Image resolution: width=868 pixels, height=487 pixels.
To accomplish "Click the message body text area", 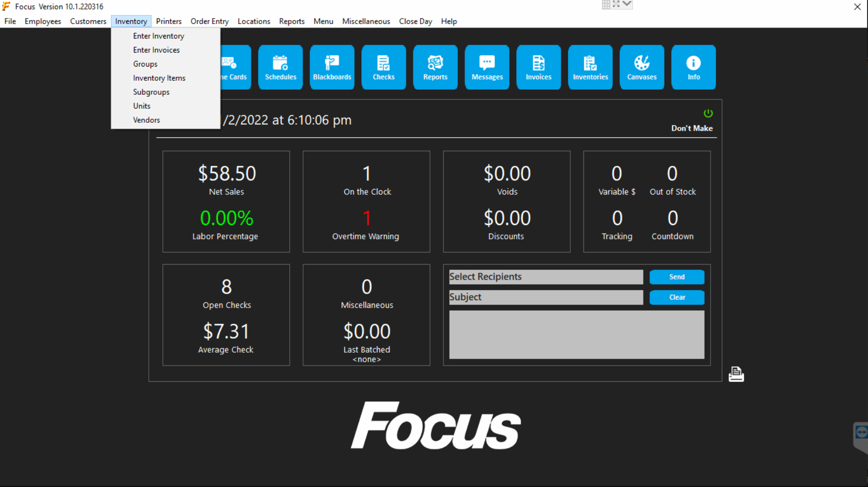I will pyautogui.click(x=577, y=335).
